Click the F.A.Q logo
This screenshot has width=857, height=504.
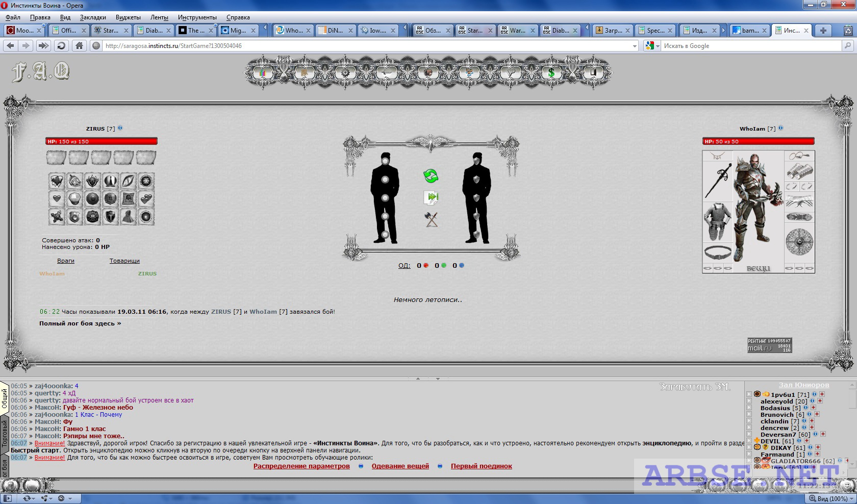pos(41,71)
